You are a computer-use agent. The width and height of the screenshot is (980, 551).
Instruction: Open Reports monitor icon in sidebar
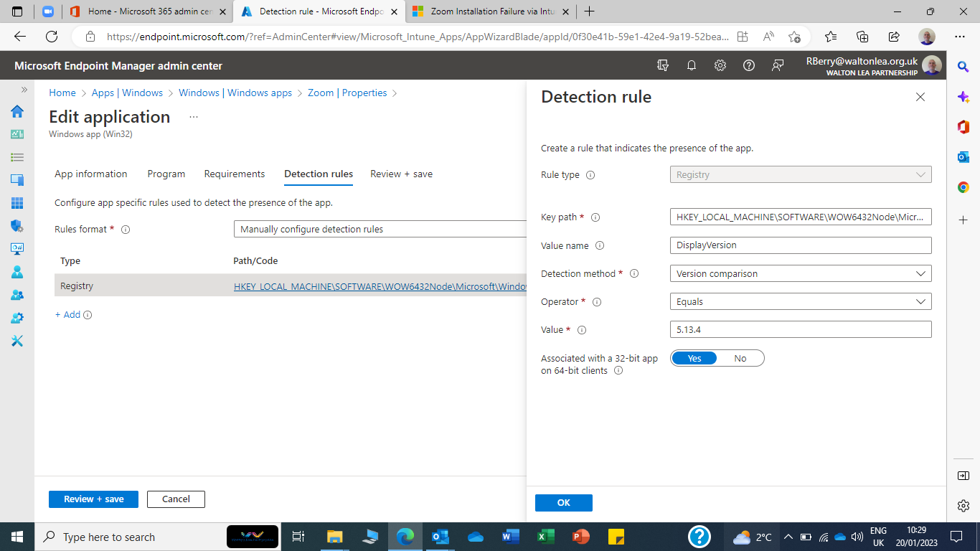click(17, 249)
